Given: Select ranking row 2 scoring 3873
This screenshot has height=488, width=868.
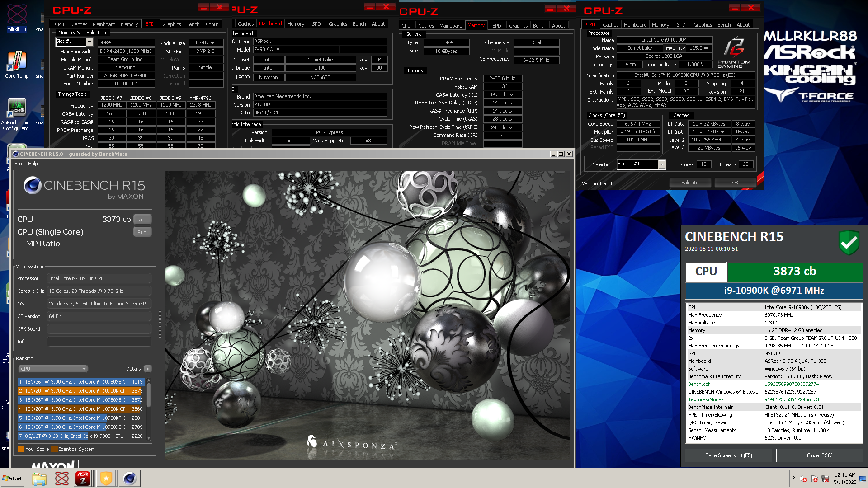Looking at the screenshot, I should point(81,391).
